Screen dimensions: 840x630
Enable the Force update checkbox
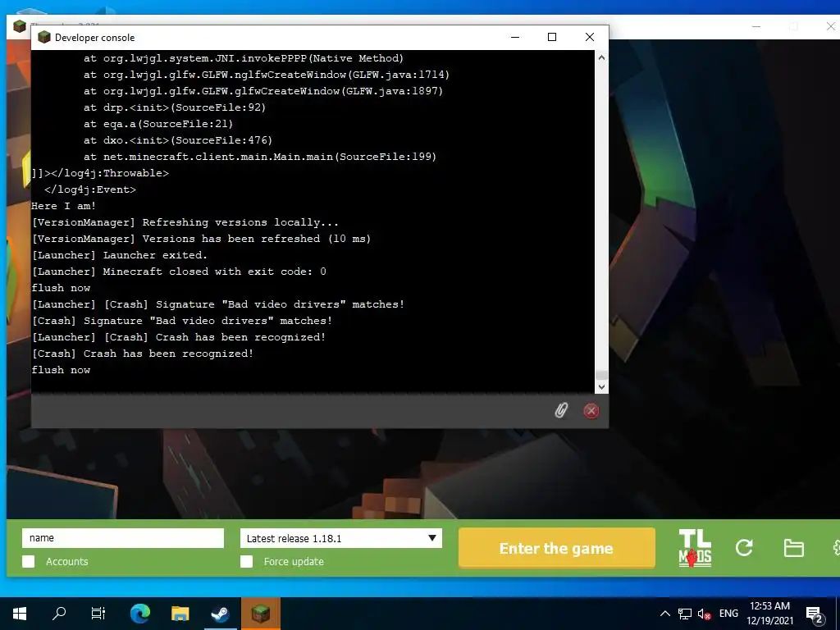(x=246, y=561)
